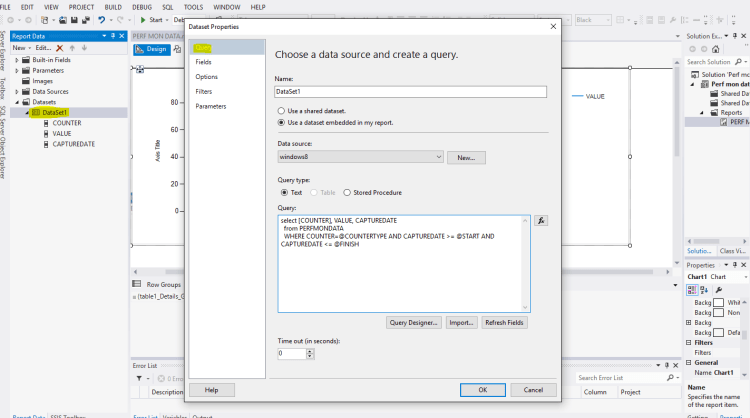Click the Undo arrow in main toolbar
The height and width of the screenshot is (418, 750).
point(102,19)
